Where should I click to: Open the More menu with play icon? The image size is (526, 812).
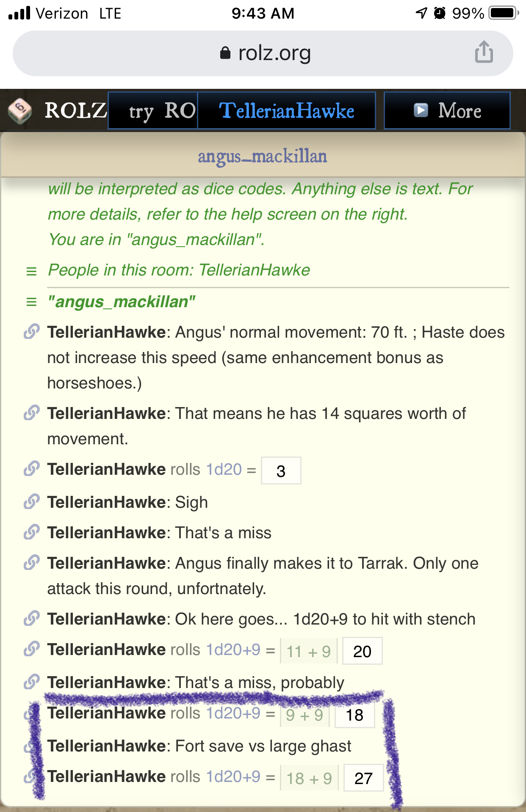(447, 110)
